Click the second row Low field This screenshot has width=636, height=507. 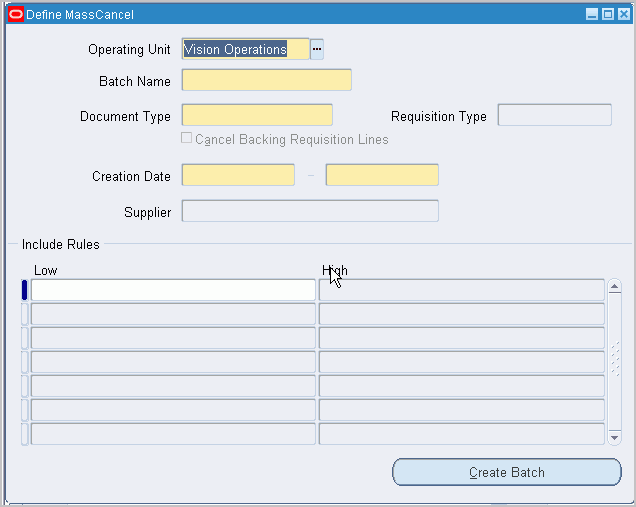click(173, 314)
